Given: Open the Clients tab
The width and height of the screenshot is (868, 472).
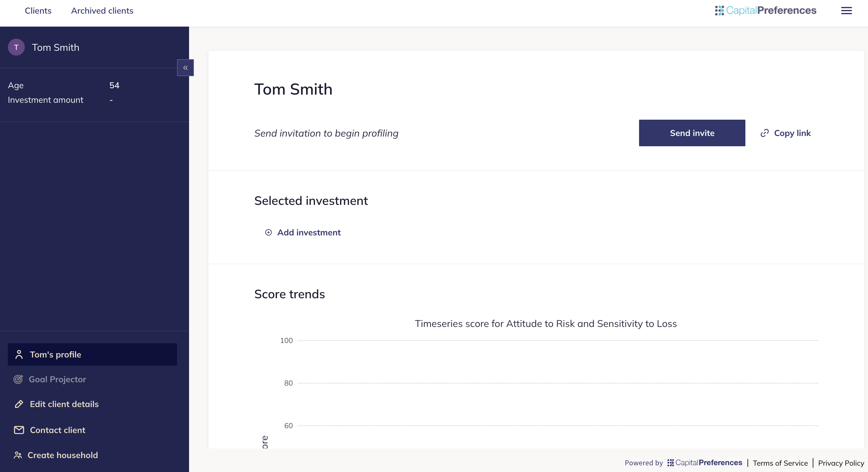Looking at the screenshot, I should 38,11.
